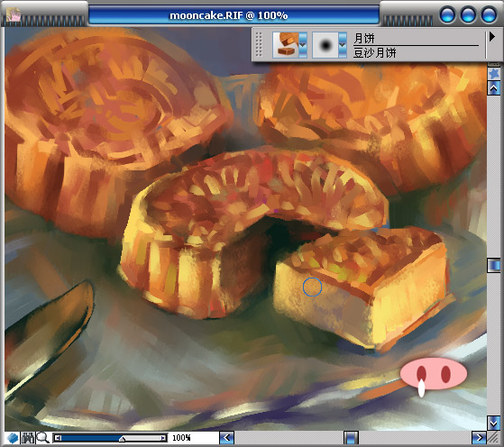The height and width of the screenshot is (447, 504).
Task: Click the binoculars navigator icon
Action: (28, 438)
